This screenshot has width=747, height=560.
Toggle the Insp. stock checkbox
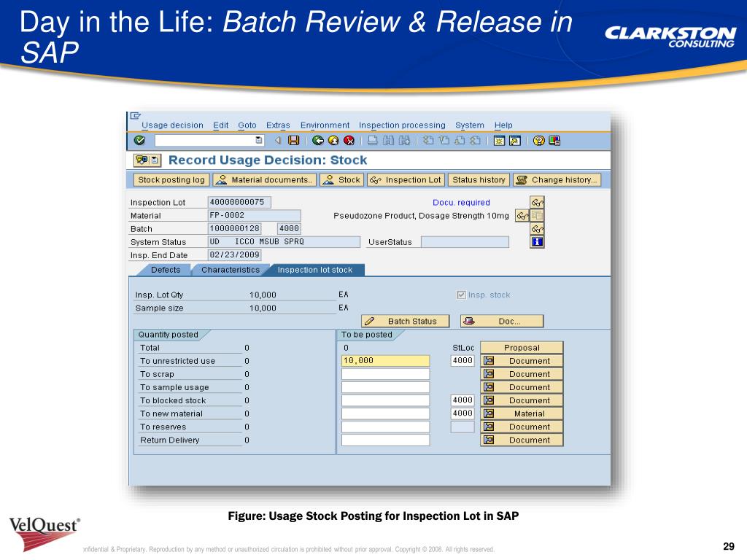click(461, 295)
